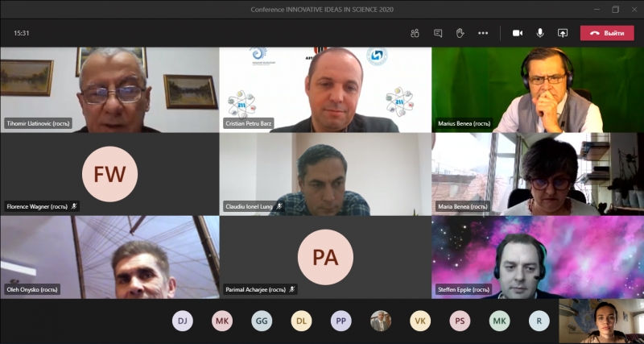Viewport: 644px width, 344px height.
Task: Click the GG participant avatar
Action: 262,321
